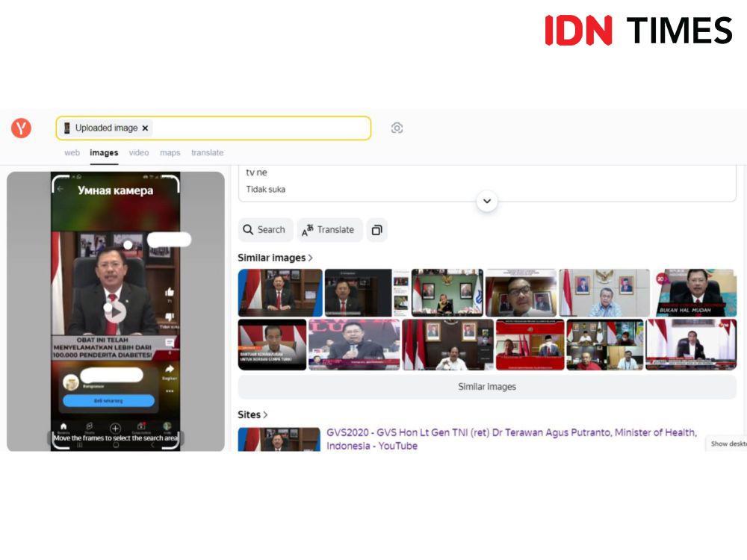Switch to the web tab
This screenshot has width=747, height=560.
pyautogui.click(x=72, y=153)
